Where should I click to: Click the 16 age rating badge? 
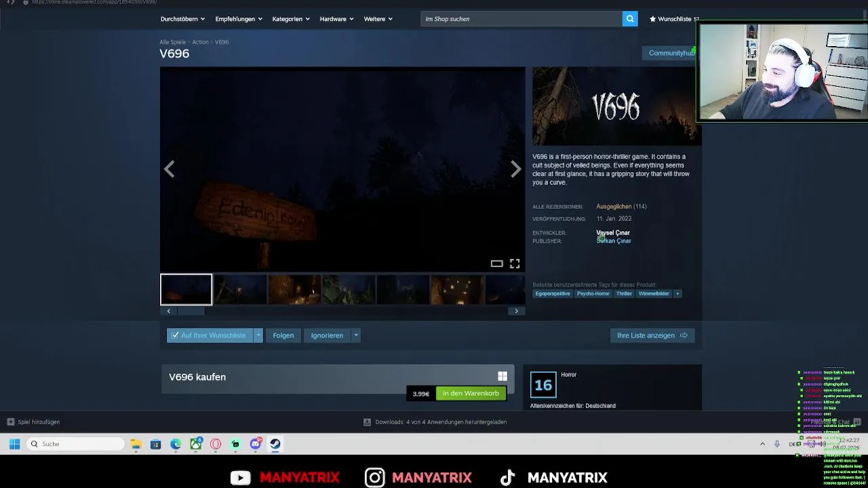pyautogui.click(x=543, y=385)
